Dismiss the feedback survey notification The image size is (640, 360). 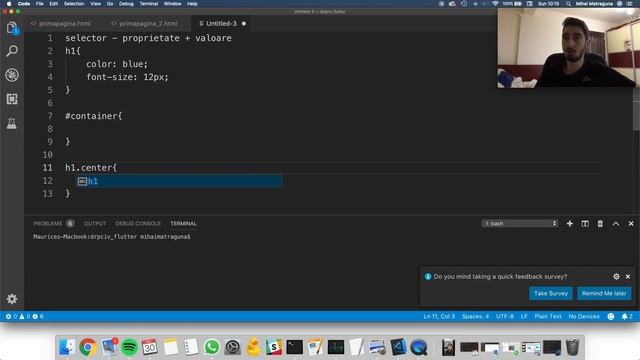point(628,276)
